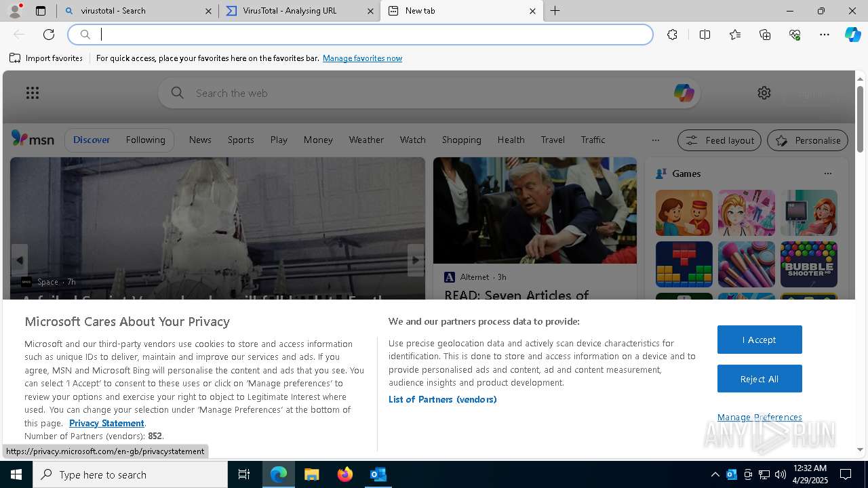The width and height of the screenshot is (868, 488).
Task: Refresh the current page
Action: (x=49, y=35)
